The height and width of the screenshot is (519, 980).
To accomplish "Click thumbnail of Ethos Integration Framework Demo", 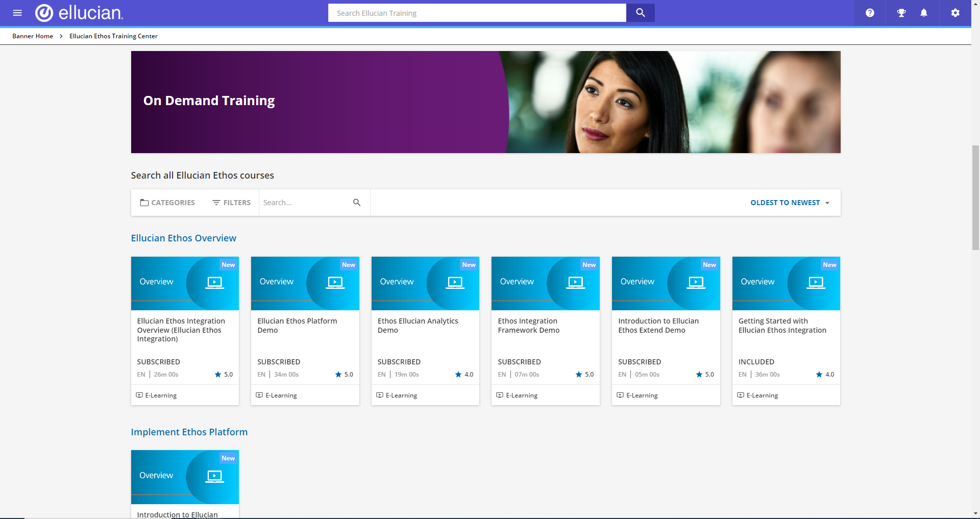I will pos(546,283).
